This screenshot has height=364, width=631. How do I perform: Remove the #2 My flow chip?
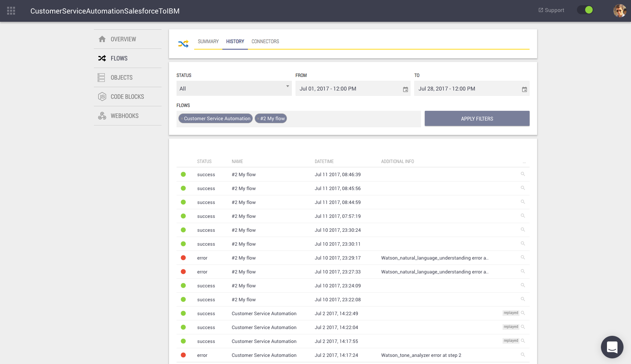(x=258, y=119)
